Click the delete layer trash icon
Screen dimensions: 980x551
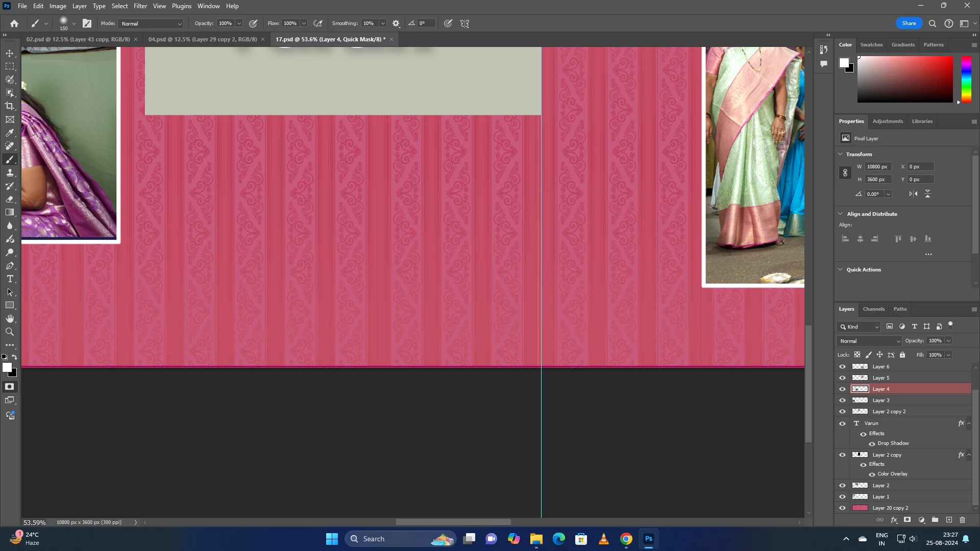pos(962,520)
